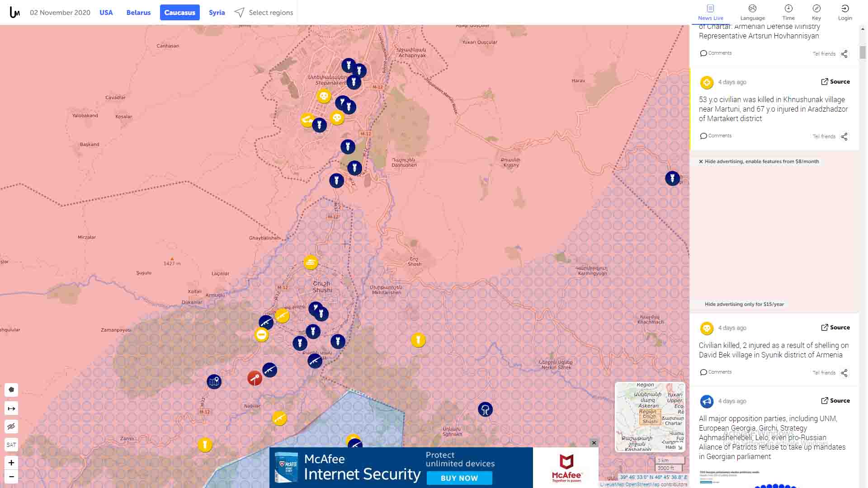The width and height of the screenshot is (868, 488).
Task: Zoom in the map with plus button
Action: 11,462
